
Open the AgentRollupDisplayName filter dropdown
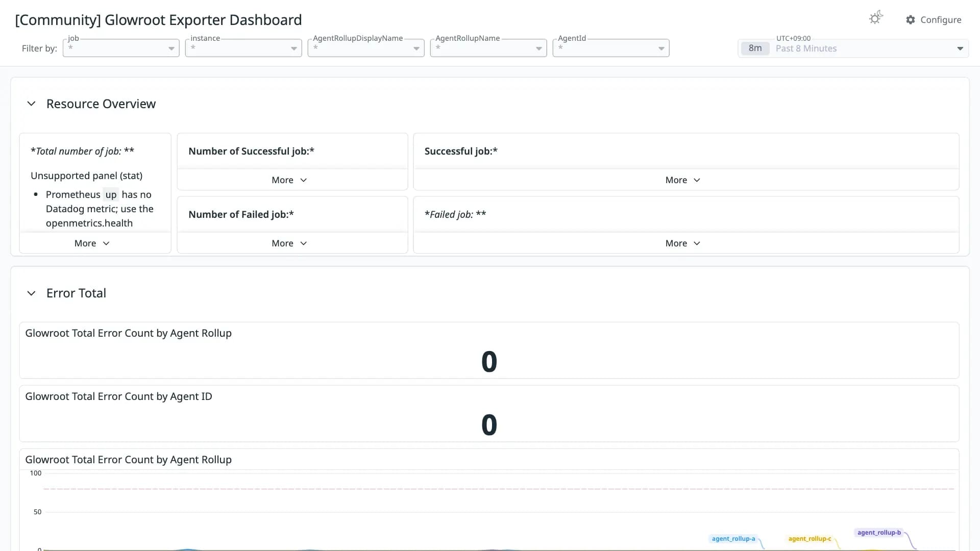coord(366,48)
